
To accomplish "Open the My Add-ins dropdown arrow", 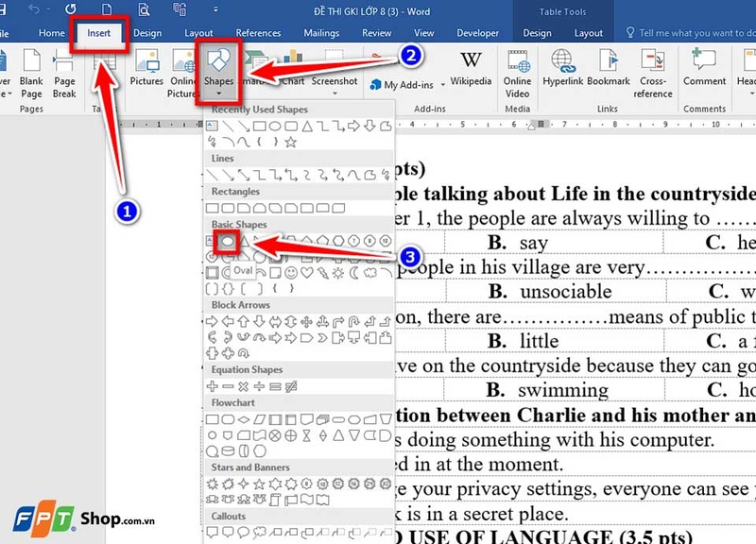I will pos(442,85).
